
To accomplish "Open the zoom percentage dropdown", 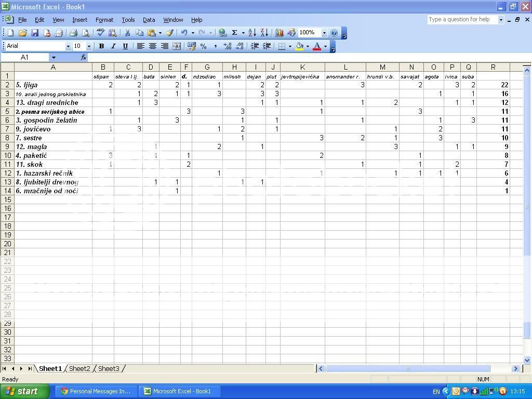I will (324, 33).
